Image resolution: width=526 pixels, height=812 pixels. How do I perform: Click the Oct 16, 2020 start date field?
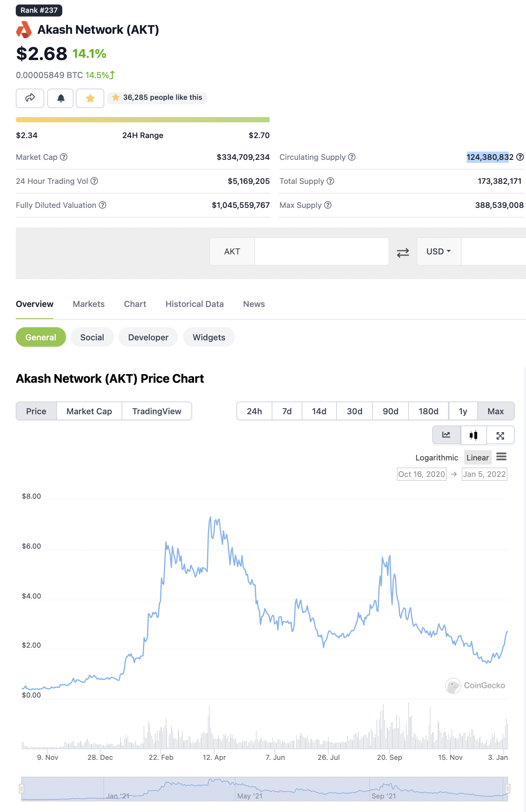click(422, 474)
